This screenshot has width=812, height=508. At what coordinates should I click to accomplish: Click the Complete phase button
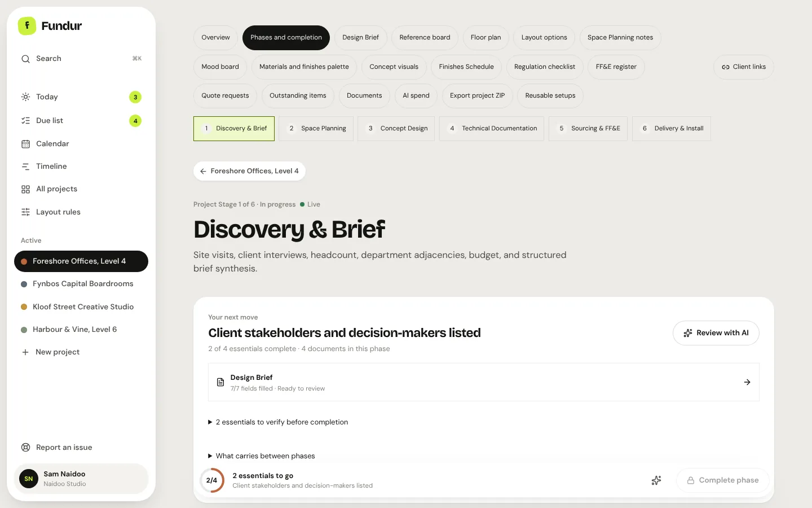pos(723,480)
